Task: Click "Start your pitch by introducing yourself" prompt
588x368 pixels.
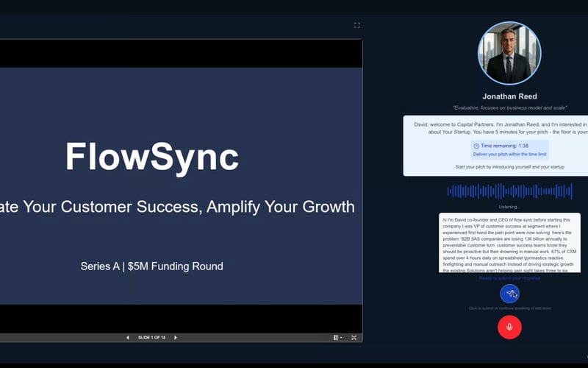Action: coord(509,167)
